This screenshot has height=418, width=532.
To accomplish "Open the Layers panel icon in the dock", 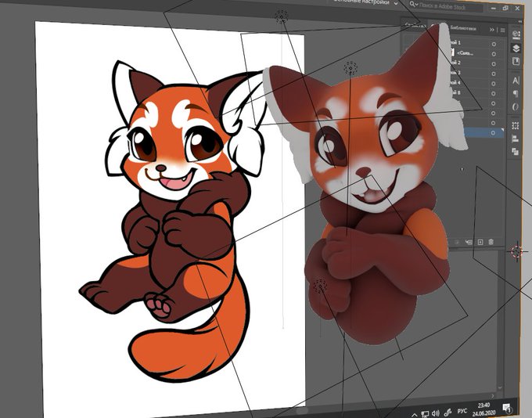I will [x=516, y=49].
